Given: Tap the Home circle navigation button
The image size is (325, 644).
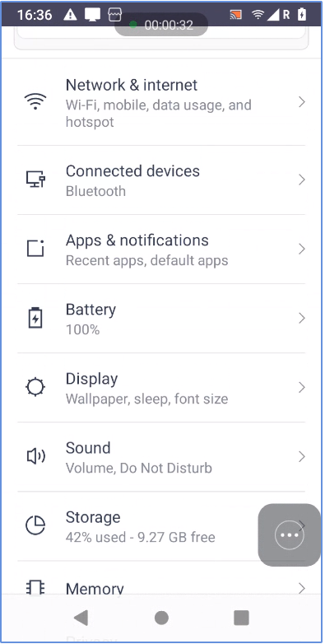Looking at the screenshot, I should click(161, 618).
